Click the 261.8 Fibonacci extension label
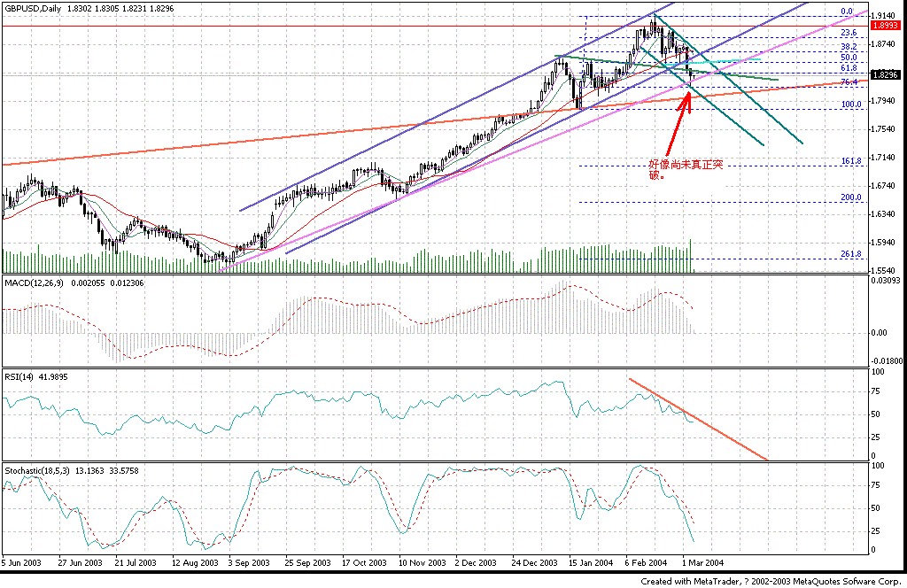The height and width of the screenshot is (588, 907). (x=851, y=254)
